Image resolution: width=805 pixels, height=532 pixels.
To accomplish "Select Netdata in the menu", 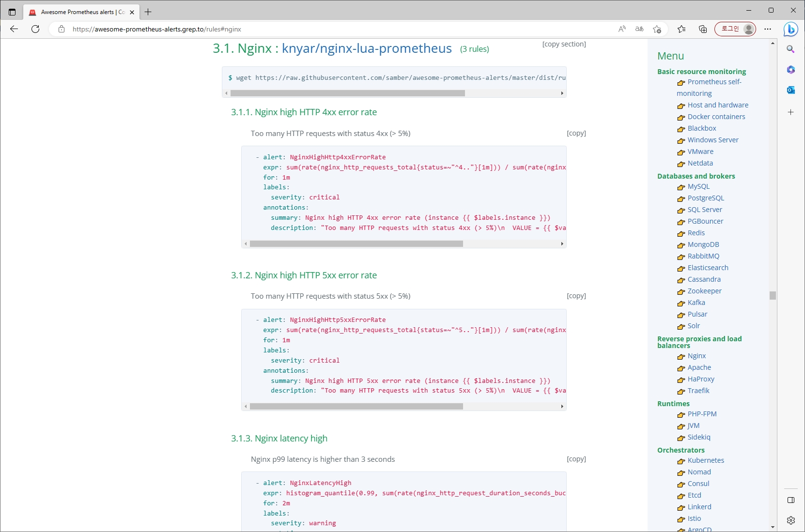I will (700, 163).
